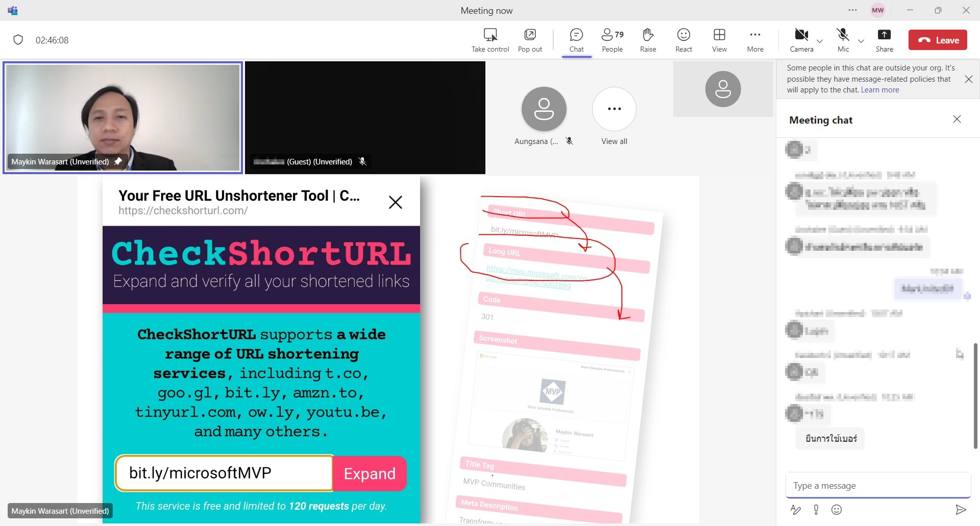
Task: Click the gray placeholder avatar tile
Action: (723, 89)
